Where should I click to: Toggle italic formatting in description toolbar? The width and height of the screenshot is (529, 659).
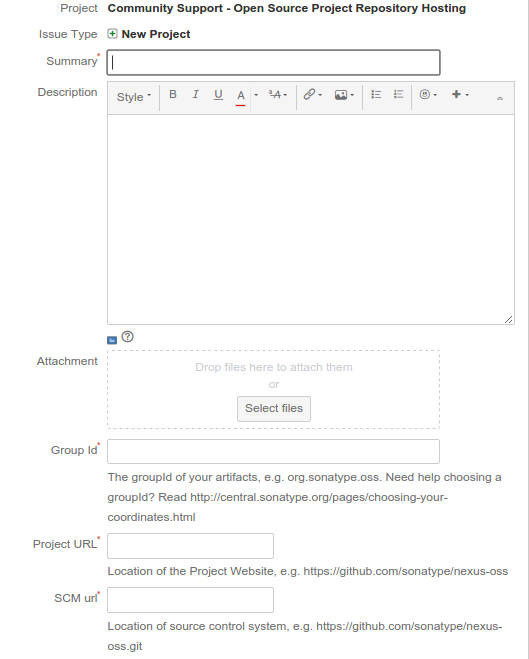point(195,95)
